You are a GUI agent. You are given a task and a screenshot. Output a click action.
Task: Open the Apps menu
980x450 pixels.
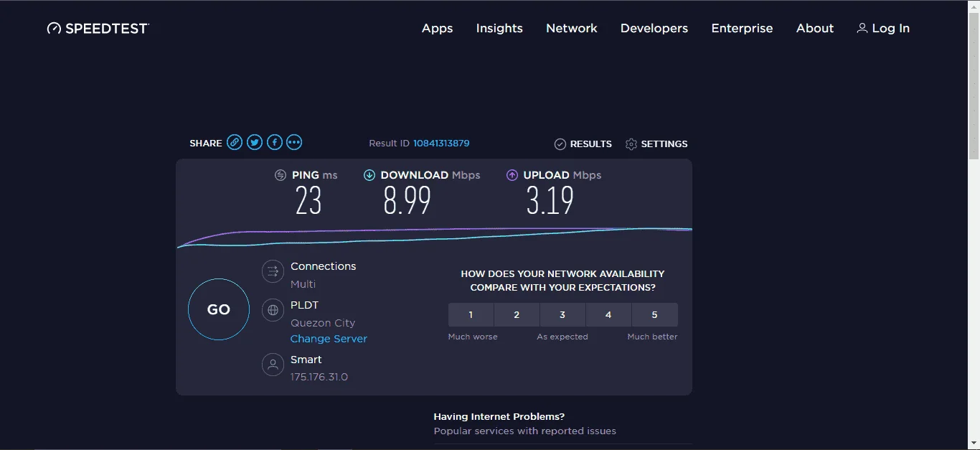437,29
